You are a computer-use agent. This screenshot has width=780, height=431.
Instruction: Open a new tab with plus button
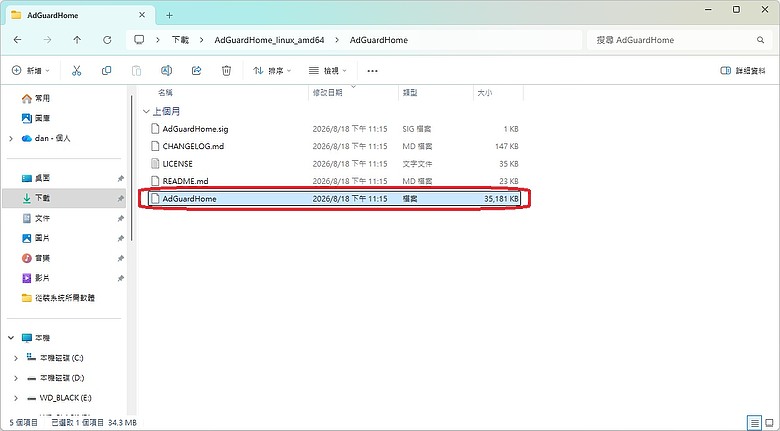click(169, 15)
